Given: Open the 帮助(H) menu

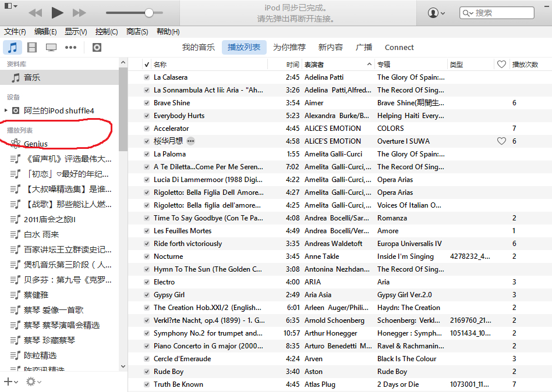Looking at the screenshot, I should [x=168, y=31].
